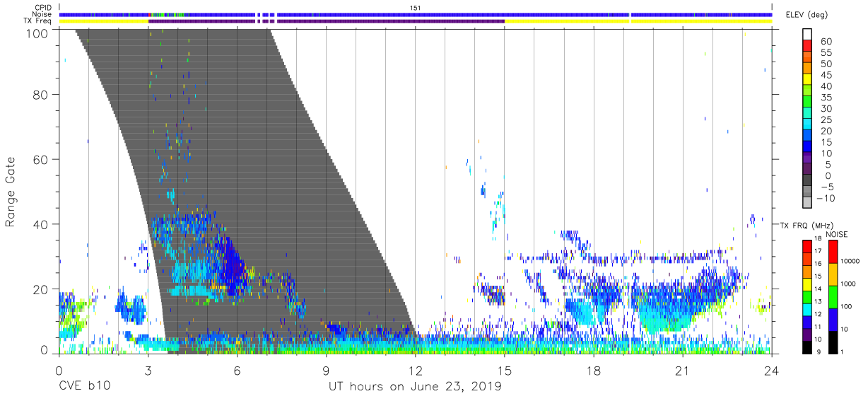Viewport: 868px width, 401px height.
Task: Click the '60' label on ELEV color bar
Action: [x=826, y=42]
